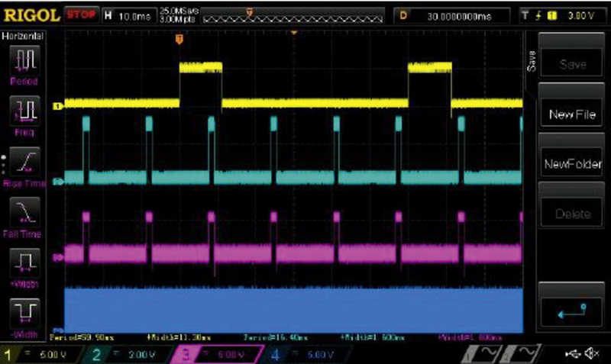Click the channel 1 yellow ground level marker

click(x=58, y=106)
